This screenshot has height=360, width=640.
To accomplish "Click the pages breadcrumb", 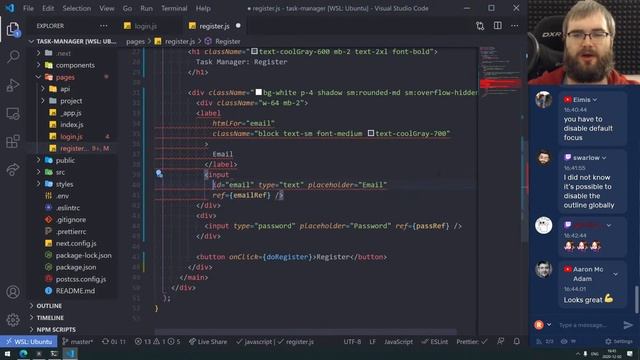I will [135, 41].
